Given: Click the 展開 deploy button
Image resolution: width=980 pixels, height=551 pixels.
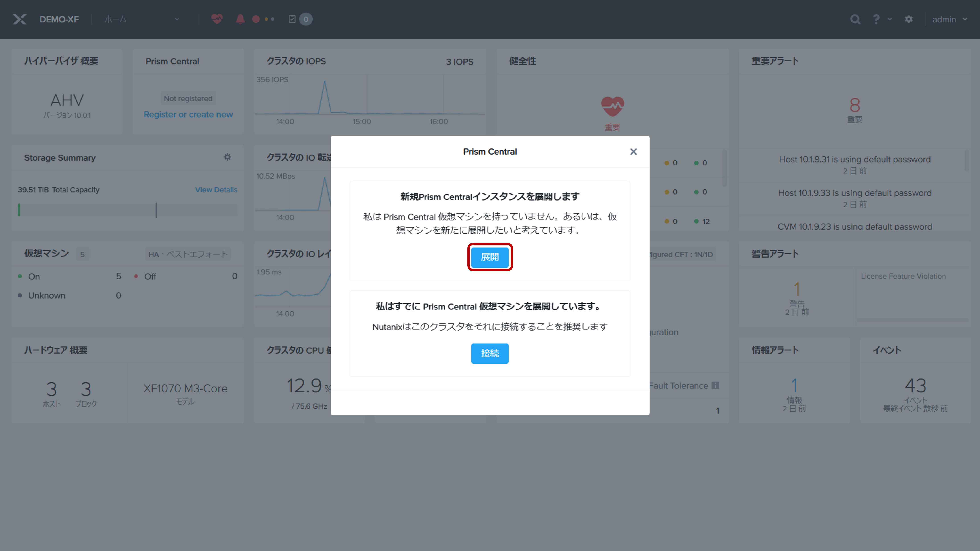Looking at the screenshot, I should [490, 257].
